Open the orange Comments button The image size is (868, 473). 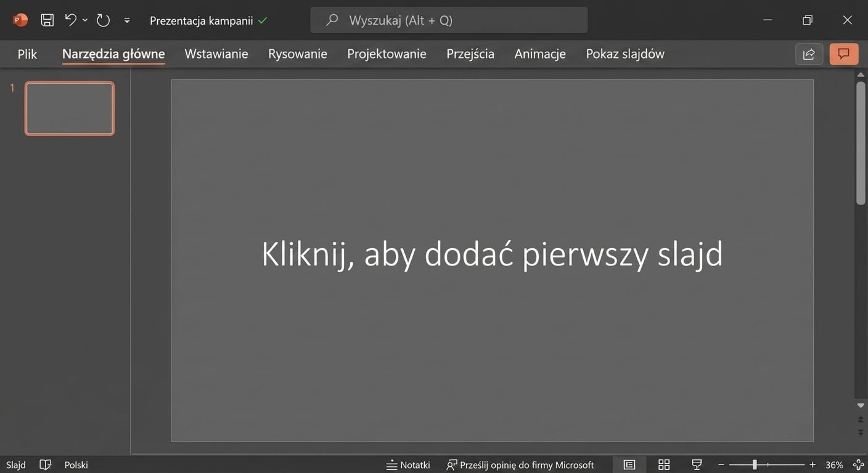[x=844, y=54]
